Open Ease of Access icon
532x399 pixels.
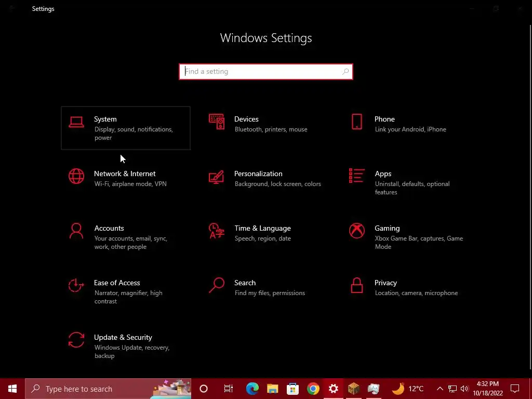click(76, 285)
